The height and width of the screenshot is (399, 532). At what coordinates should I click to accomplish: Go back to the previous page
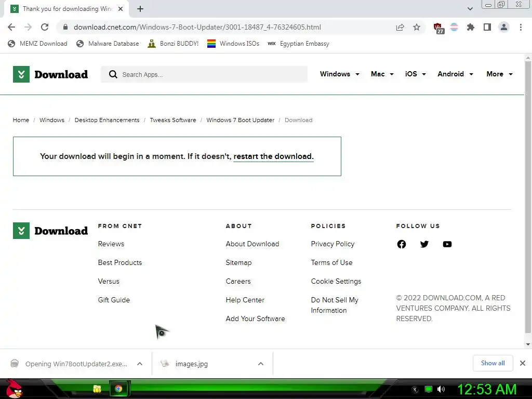click(x=11, y=27)
